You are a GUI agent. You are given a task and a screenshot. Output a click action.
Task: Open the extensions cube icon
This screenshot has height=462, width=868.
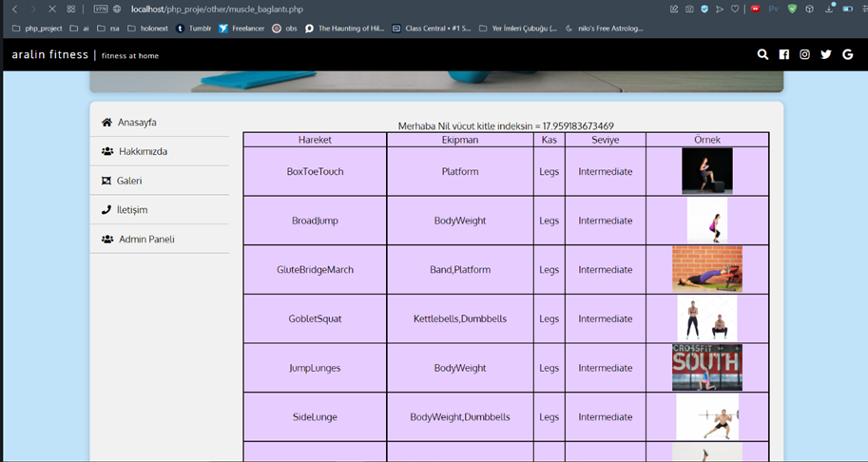[809, 9]
